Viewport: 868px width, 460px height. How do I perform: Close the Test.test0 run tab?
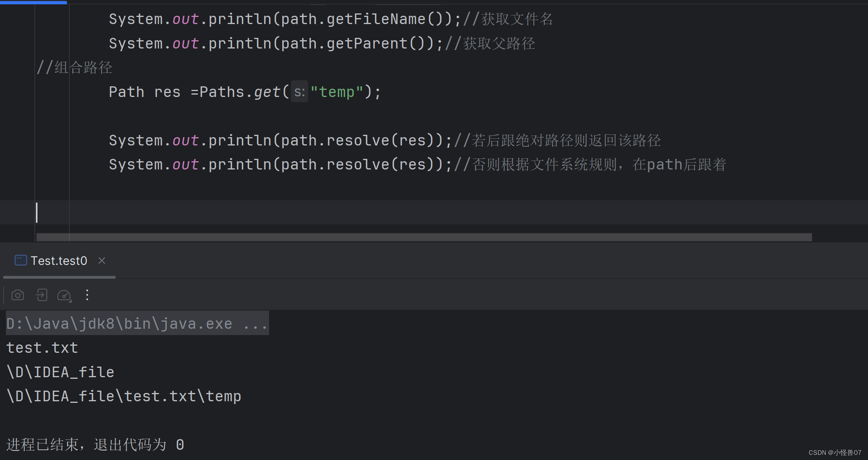point(101,260)
